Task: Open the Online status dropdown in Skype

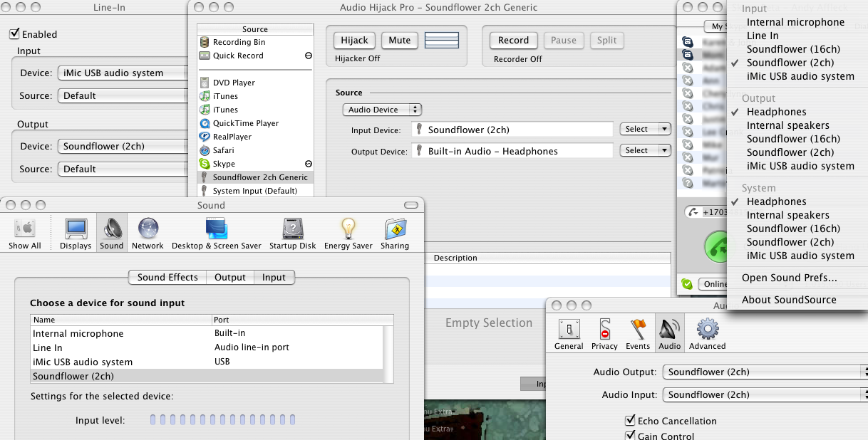Action: point(713,284)
